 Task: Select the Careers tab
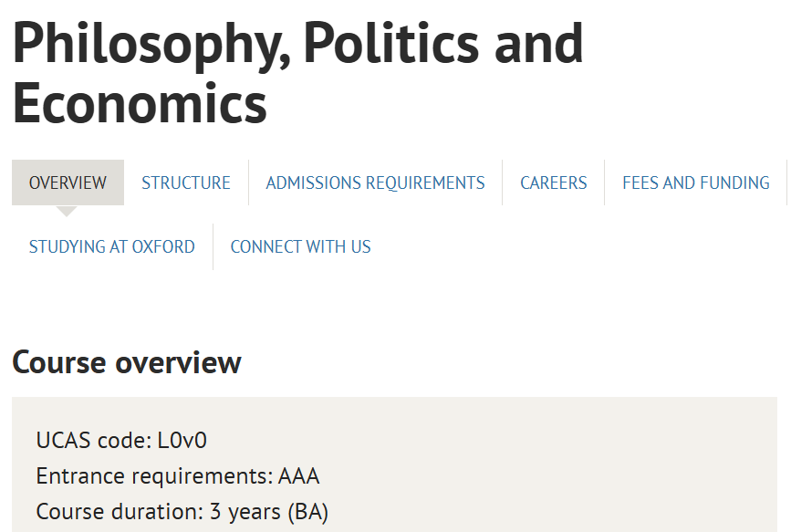[x=553, y=183]
